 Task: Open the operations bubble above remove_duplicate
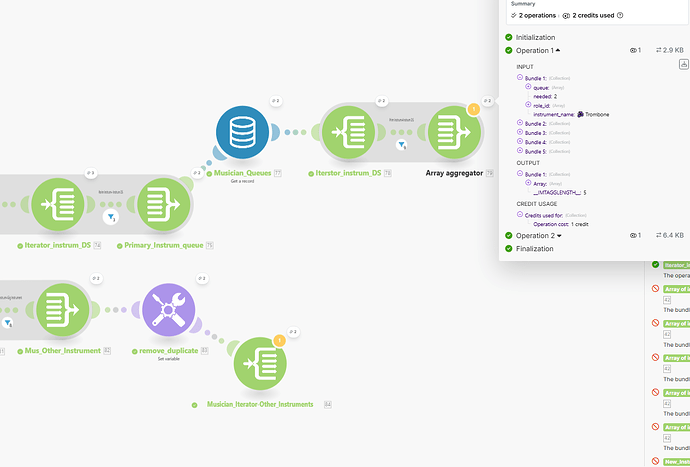[x=202, y=278]
